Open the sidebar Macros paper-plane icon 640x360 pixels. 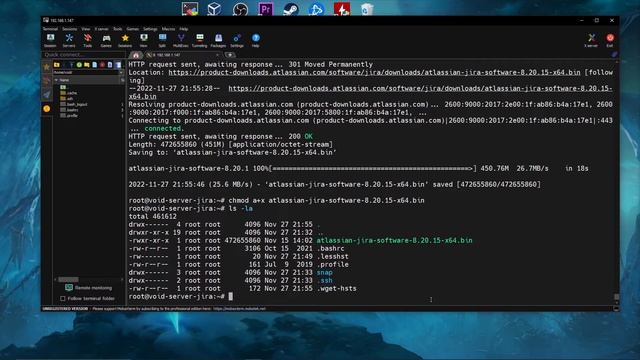(47, 95)
